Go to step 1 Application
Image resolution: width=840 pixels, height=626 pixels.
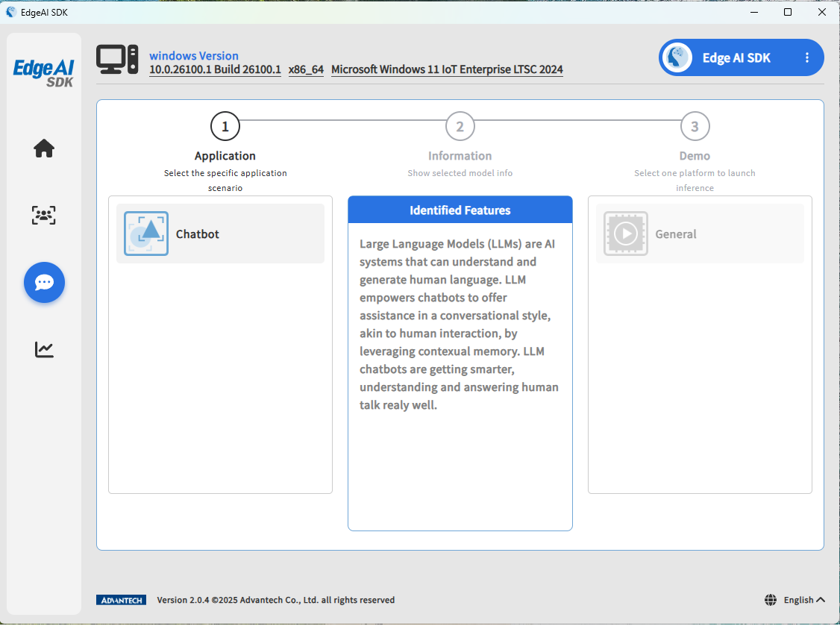coord(225,126)
